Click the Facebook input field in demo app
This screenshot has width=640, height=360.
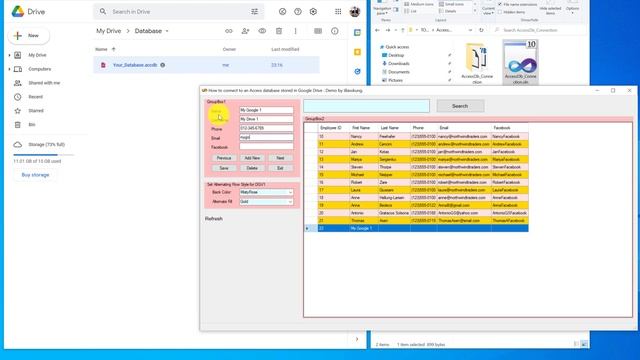pos(266,147)
